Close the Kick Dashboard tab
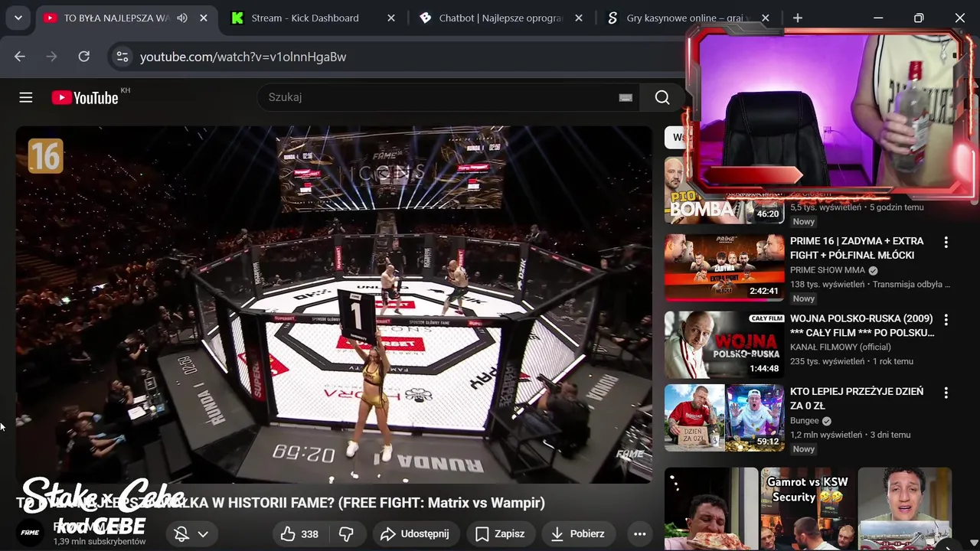 (x=391, y=18)
